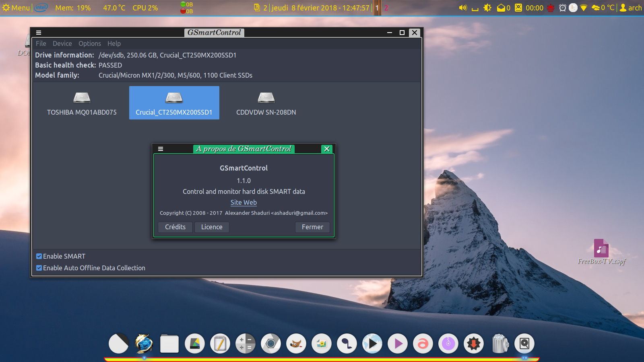Click the Crédits button
The height and width of the screenshot is (362, 644).
click(175, 227)
